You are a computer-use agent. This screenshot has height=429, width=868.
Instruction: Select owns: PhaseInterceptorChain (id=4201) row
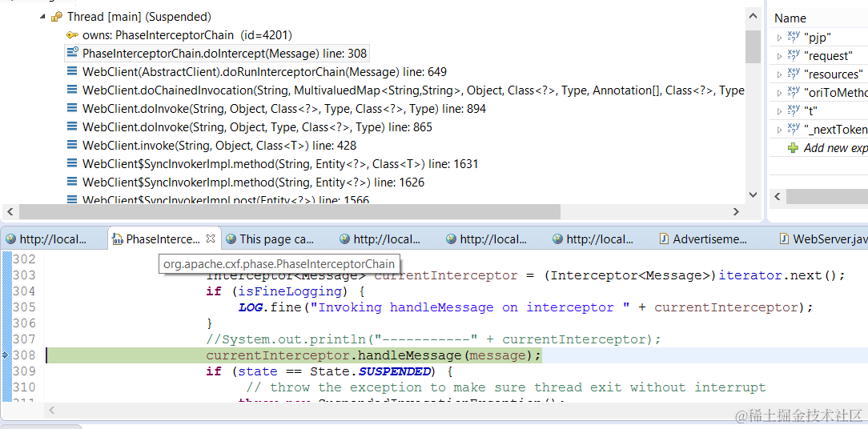tap(187, 35)
